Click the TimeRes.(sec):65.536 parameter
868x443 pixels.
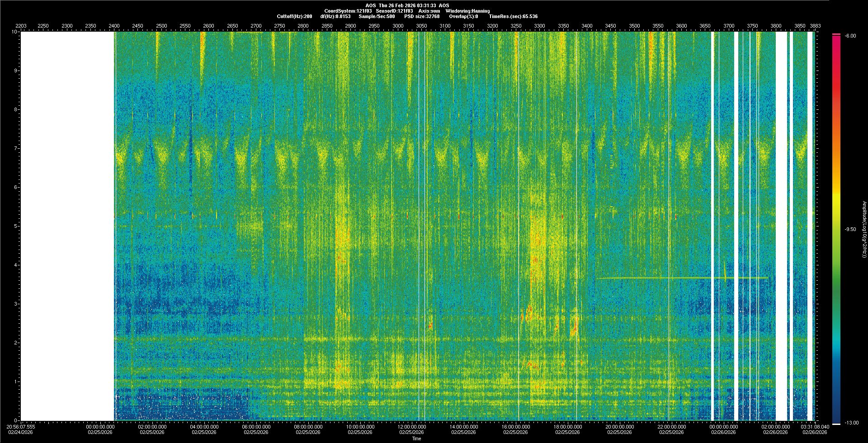[513, 16]
